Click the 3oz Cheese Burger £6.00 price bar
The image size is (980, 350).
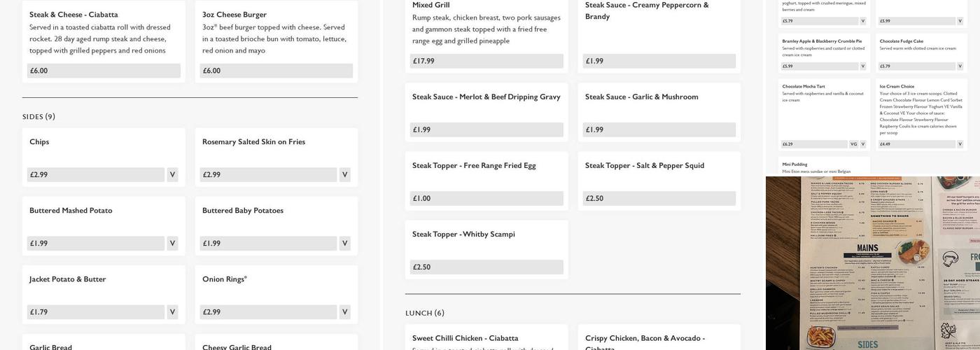(x=276, y=71)
